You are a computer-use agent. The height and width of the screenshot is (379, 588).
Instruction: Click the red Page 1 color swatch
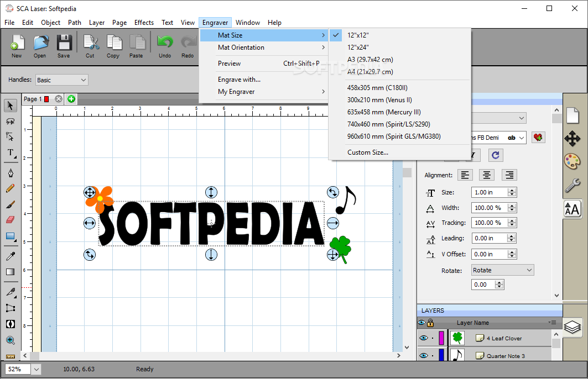click(46, 99)
